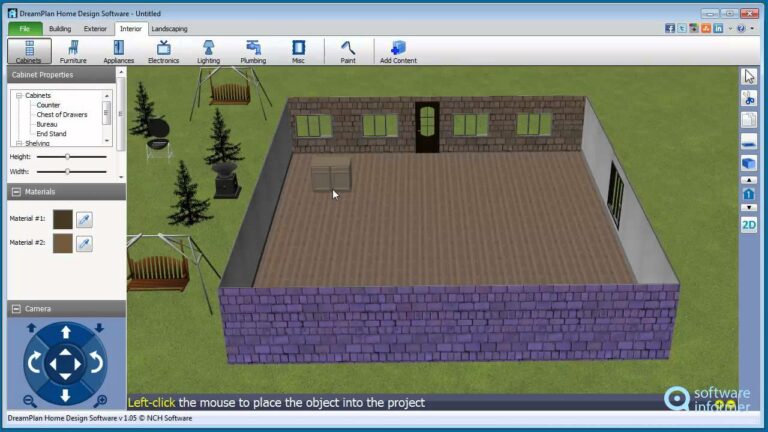Pick material with Material #1 eyedropper
The width and height of the screenshot is (768, 432).
84,219
